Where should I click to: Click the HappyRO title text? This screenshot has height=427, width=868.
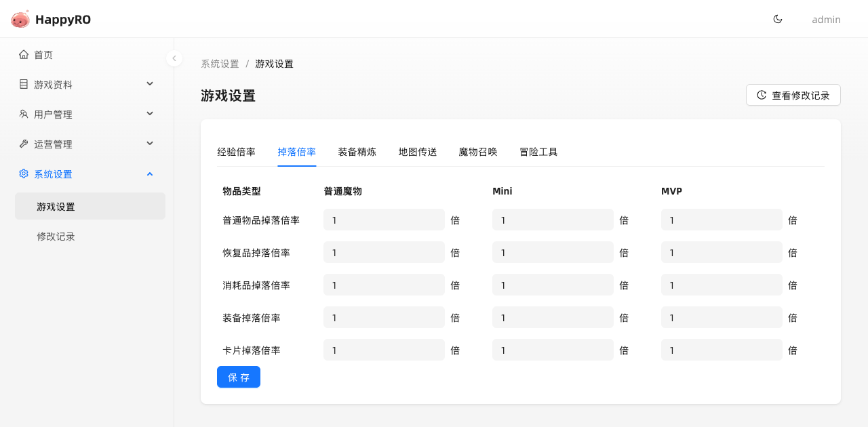pos(63,20)
